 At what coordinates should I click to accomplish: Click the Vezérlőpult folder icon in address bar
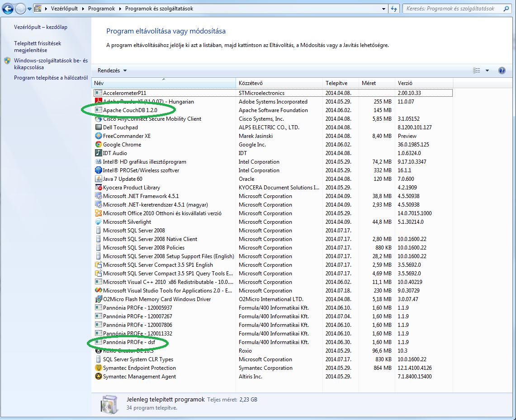[38, 9]
